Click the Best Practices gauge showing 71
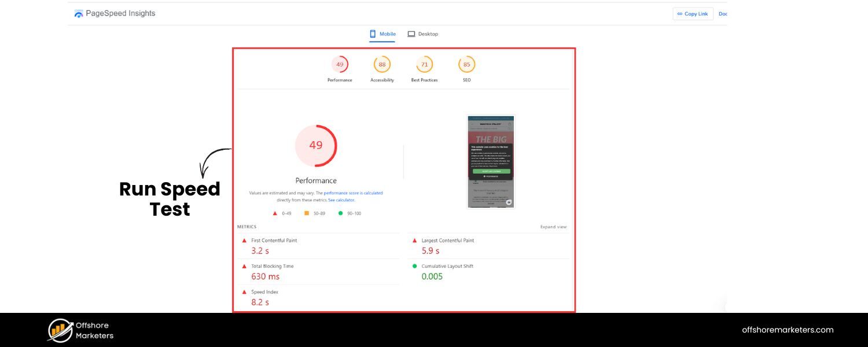Image resolution: width=868 pixels, height=347 pixels. (x=424, y=64)
